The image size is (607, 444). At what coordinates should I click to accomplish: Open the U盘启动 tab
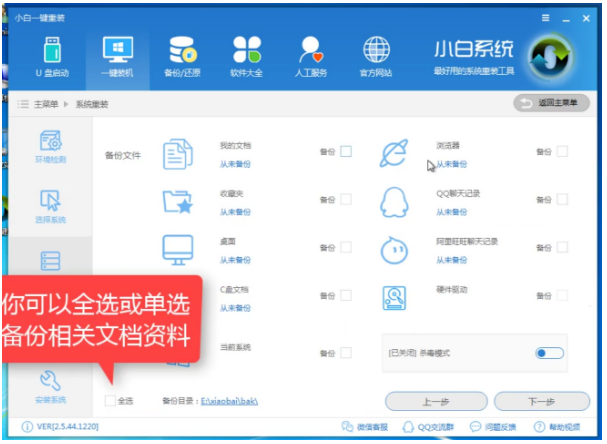tap(52, 57)
